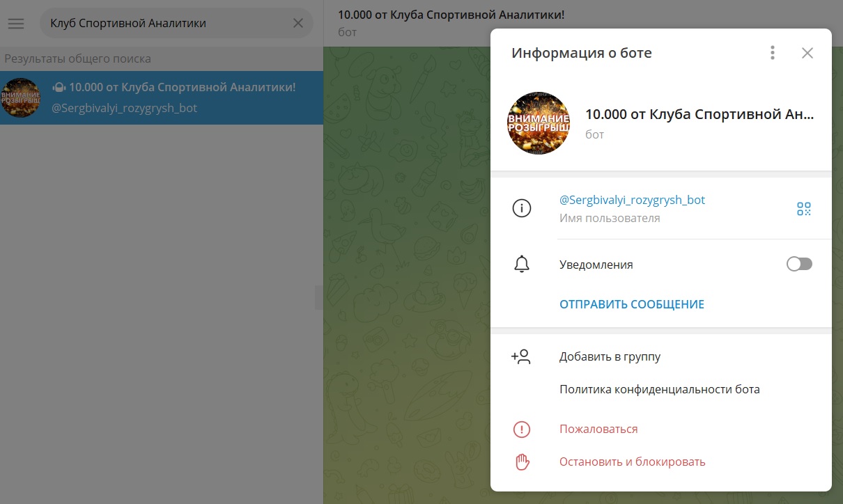Toggle the Уведомления notifications switch
The height and width of the screenshot is (504, 843).
pyautogui.click(x=799, y=265)
